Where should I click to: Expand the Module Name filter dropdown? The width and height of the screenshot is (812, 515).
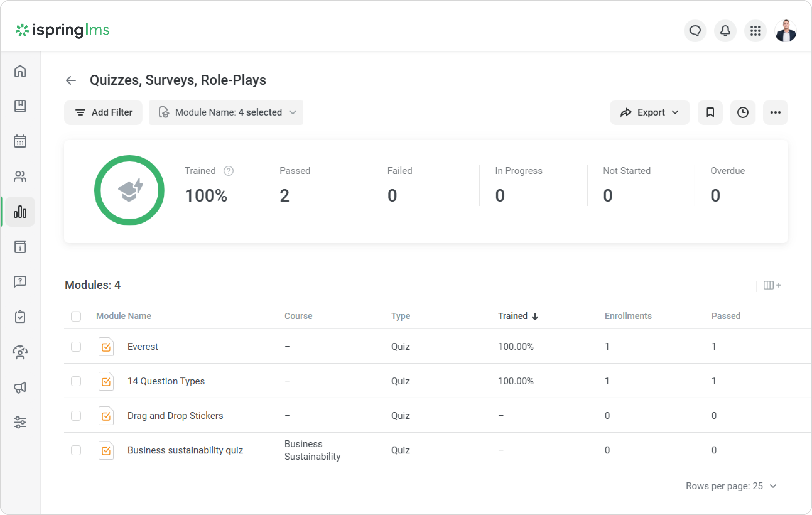point(226,112)
